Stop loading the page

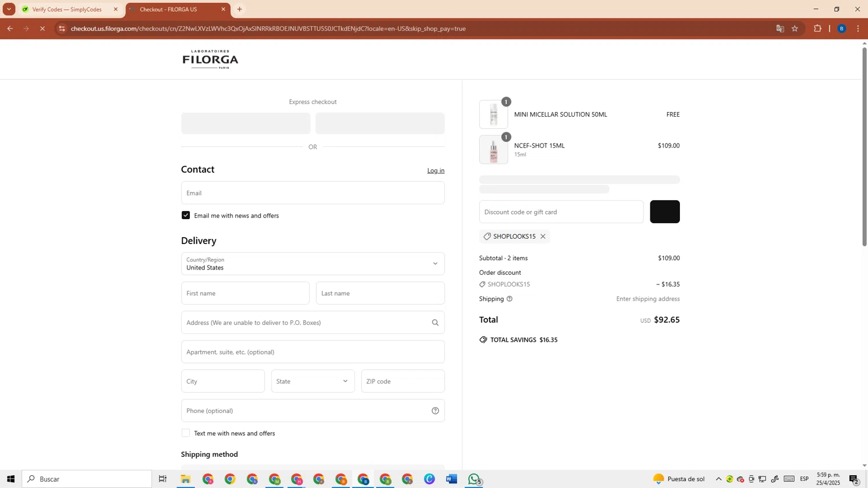(x=42, y=28)
